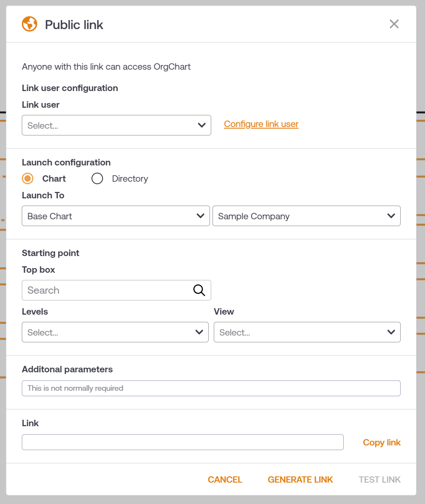Open the Link user select box
The image size is (425, 504).
116,125
